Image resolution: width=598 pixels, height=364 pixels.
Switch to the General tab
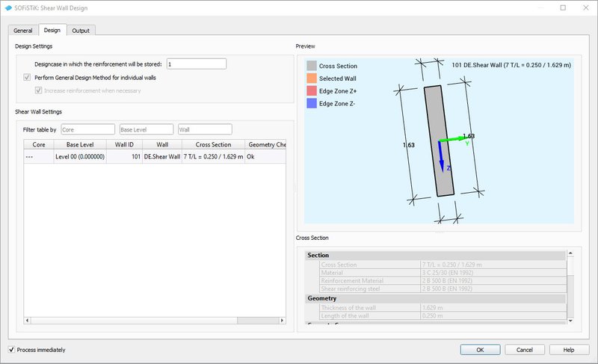tap(23, 31)
